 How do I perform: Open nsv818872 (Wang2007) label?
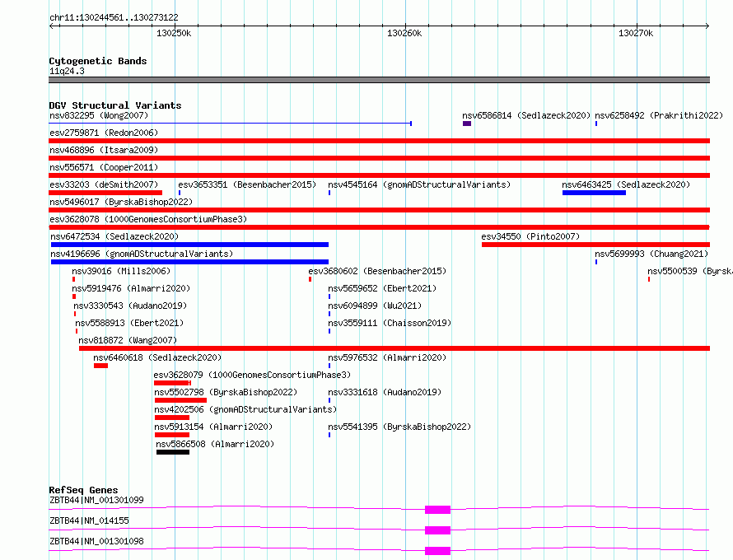(x=128, y=340)
